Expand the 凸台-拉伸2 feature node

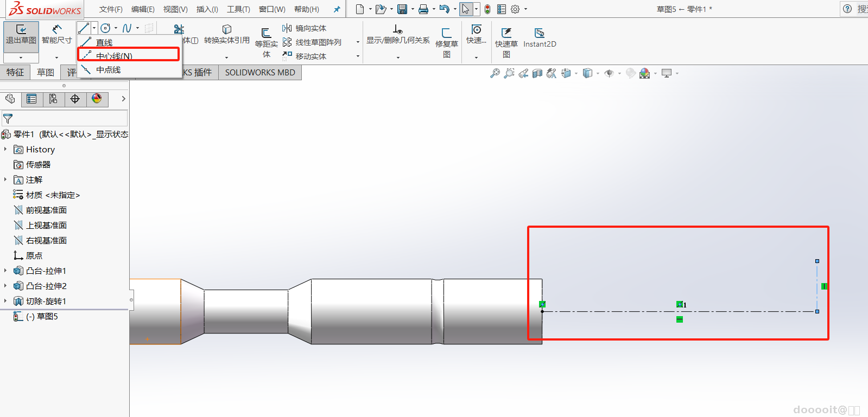coord(5,286)
